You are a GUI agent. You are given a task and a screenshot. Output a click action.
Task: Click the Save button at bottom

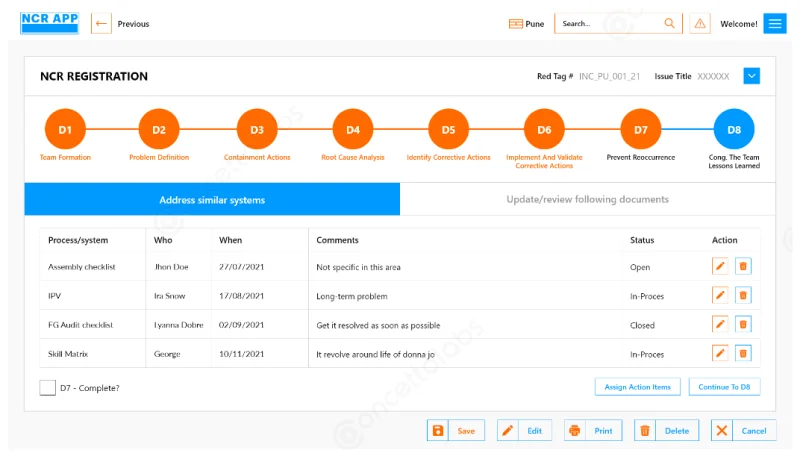pyautogui.click(x=456, y=430)
